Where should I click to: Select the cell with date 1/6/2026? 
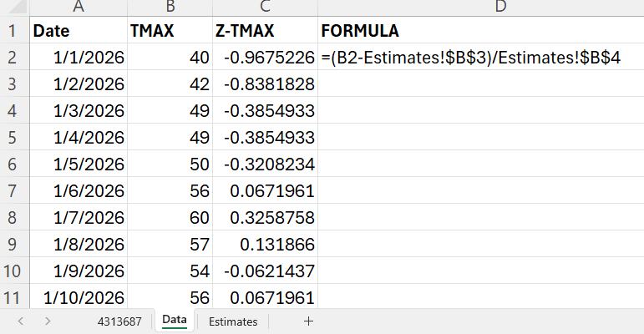pos(79,190)
